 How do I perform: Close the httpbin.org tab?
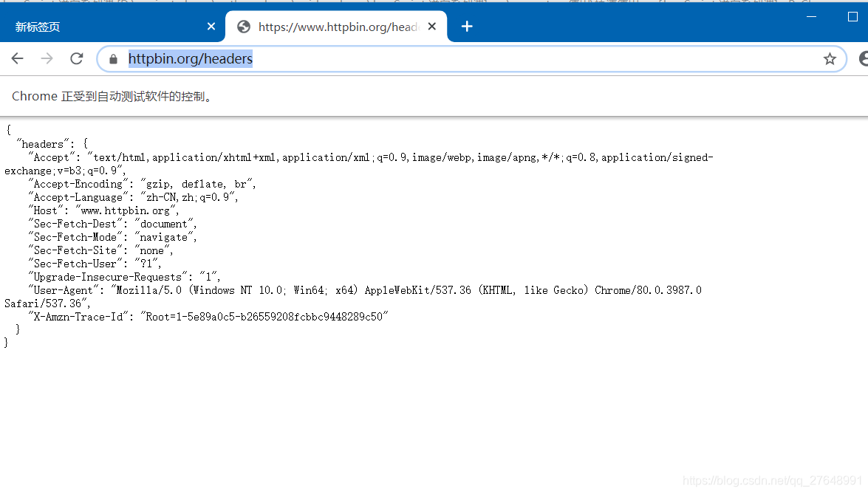432,27
